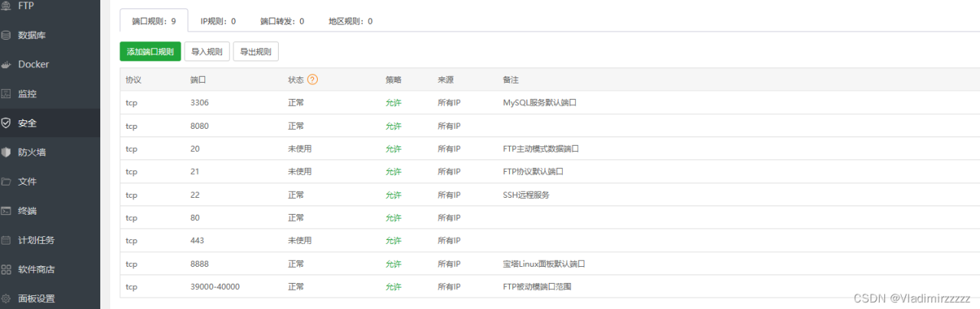Click the monitoring (监控) icon
The height and width of the screenshot is (309, 980).
6,94
